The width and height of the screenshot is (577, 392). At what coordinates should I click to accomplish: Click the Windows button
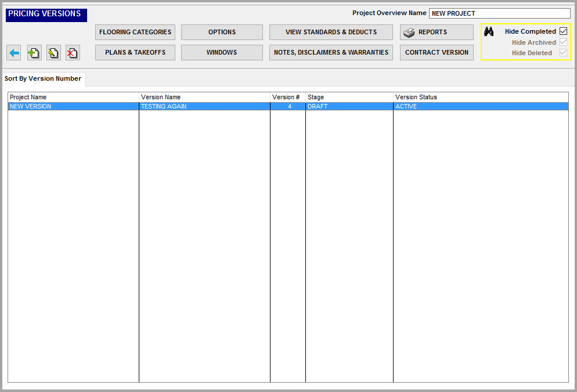coord(222,52)
